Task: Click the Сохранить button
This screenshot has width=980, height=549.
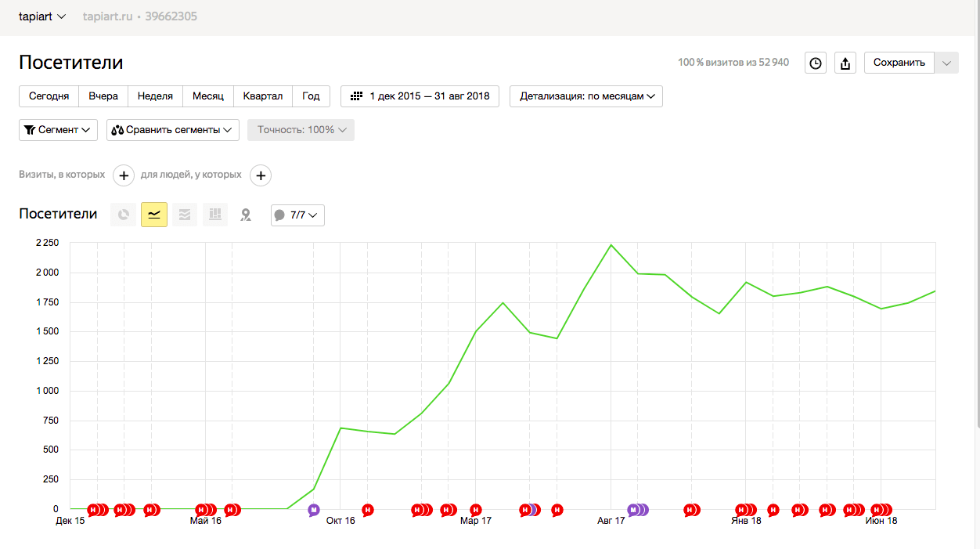Action: tap(899, 63)
